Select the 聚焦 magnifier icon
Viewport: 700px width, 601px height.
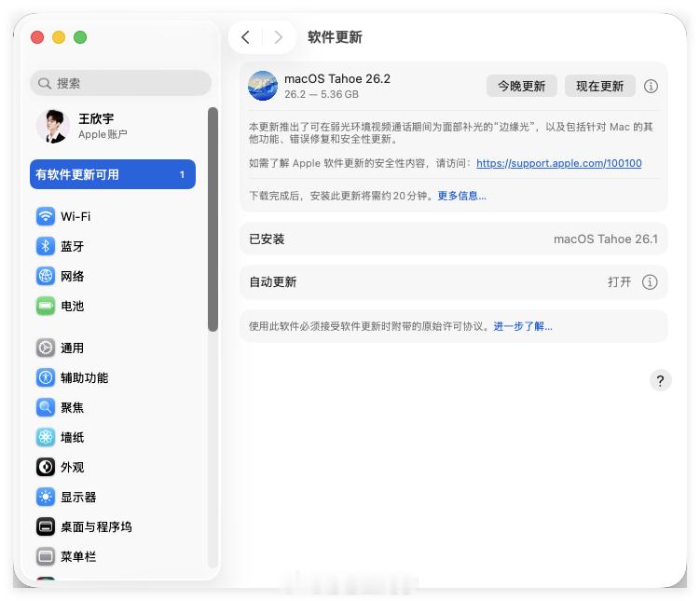click(x=46, y=407)
